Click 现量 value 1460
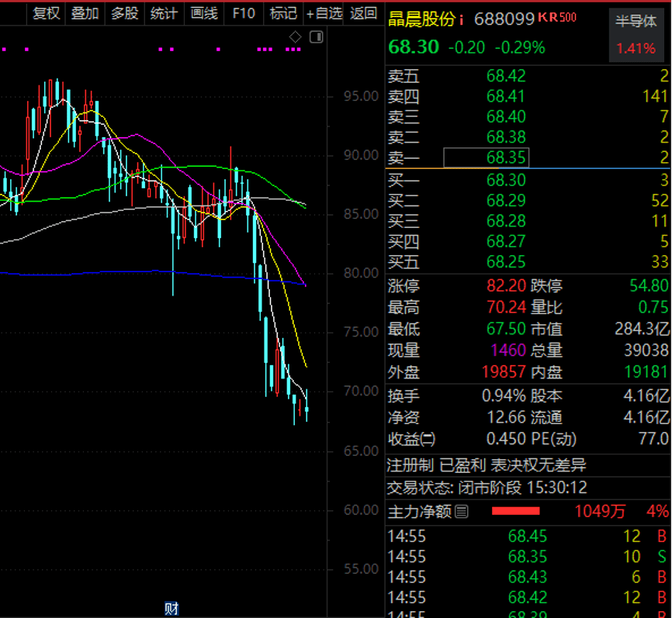Image resolution: width=672 pixels, height=618 pixels. click(508, 350)
